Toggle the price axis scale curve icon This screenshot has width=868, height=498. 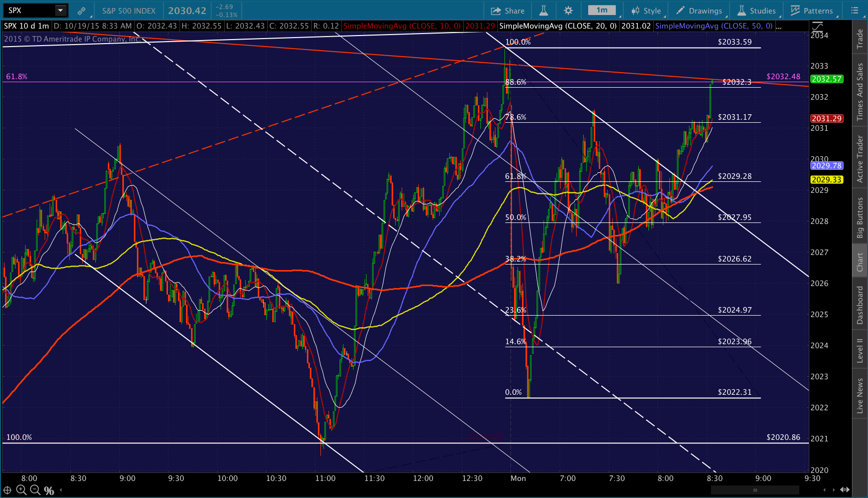817,26
